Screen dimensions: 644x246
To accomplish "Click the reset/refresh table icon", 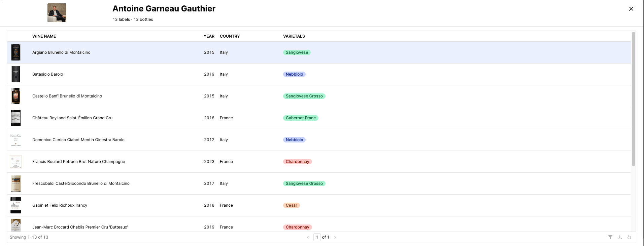I will (x=629, y=237).
